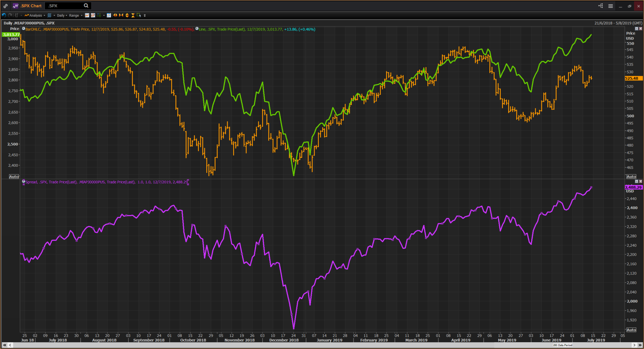Click the .SPX Chart title label
The height and width of the screenshot is (349, 644).
coord(31,6)
